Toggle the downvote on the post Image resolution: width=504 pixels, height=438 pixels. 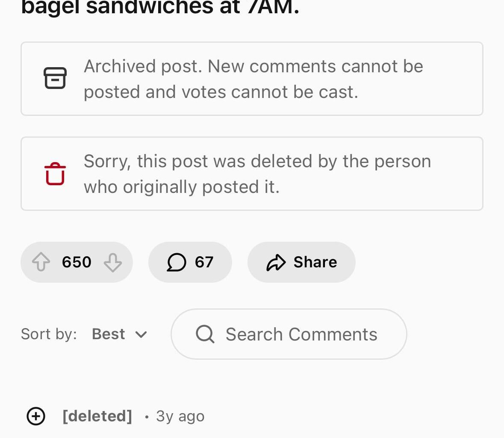[112, 262]
